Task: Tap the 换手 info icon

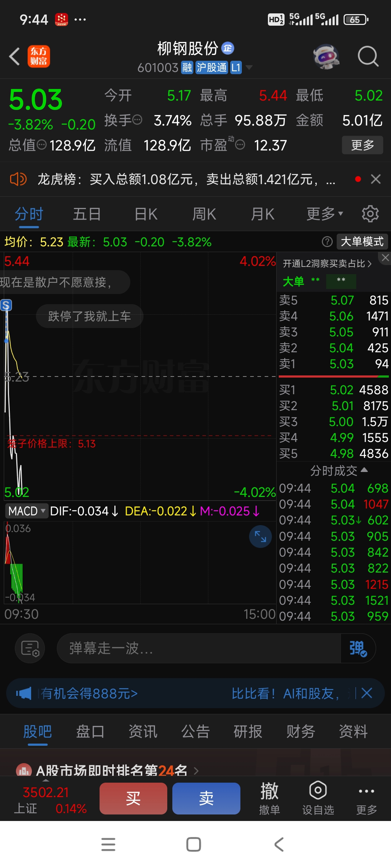Action: coord(137,120)
